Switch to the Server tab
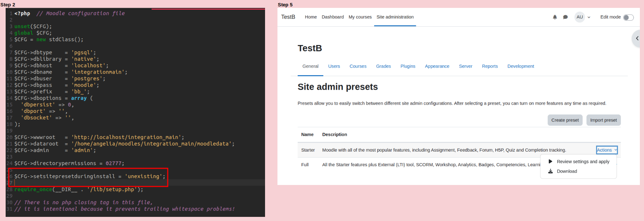This screenshot has height=221, width=644. (465, 66)
